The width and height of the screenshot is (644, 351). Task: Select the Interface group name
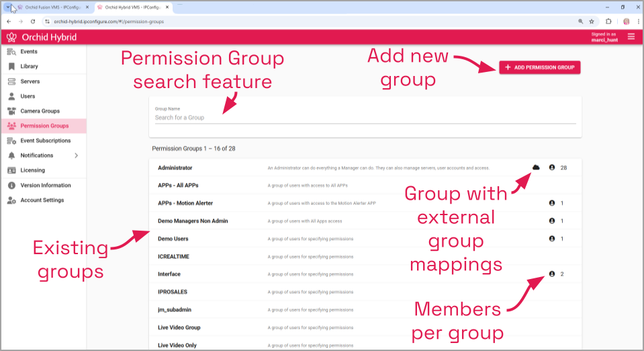tap(169, 274)
